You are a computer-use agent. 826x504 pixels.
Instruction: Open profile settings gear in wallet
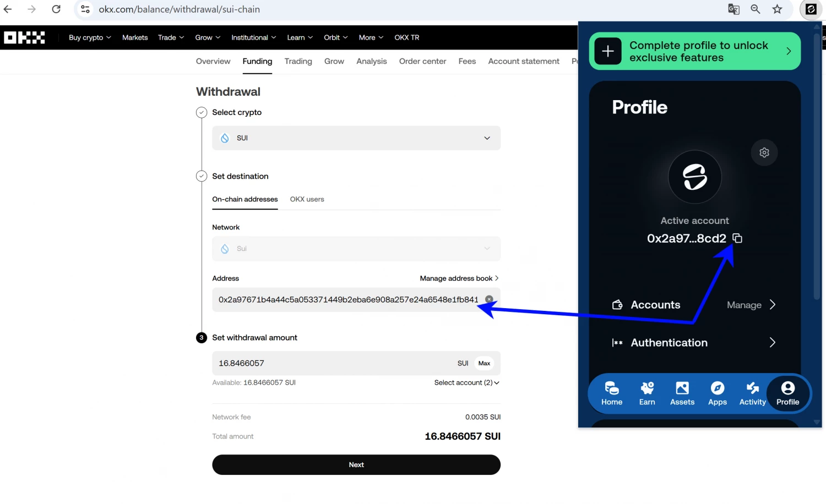(764, 152)
